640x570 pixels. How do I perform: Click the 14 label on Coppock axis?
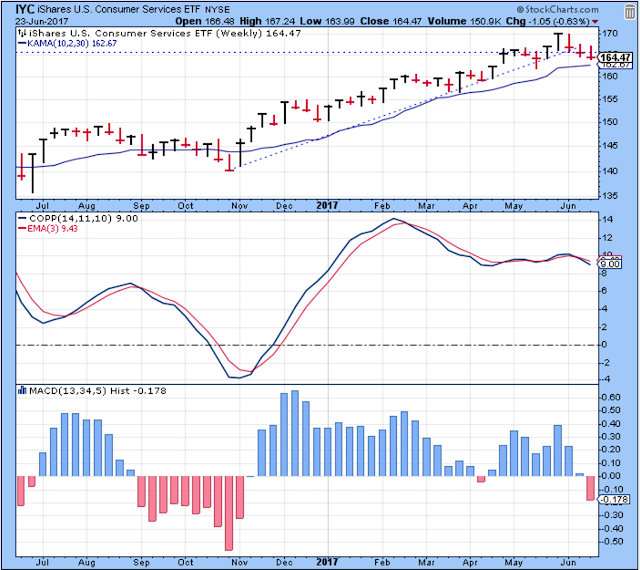(x=607, y=220)
